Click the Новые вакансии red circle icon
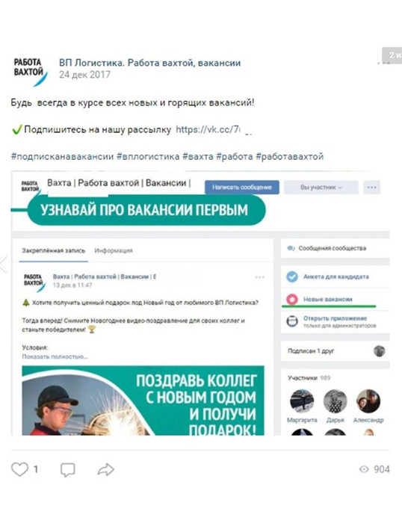This screenshot has width=402, height=532. click(291, 299)
